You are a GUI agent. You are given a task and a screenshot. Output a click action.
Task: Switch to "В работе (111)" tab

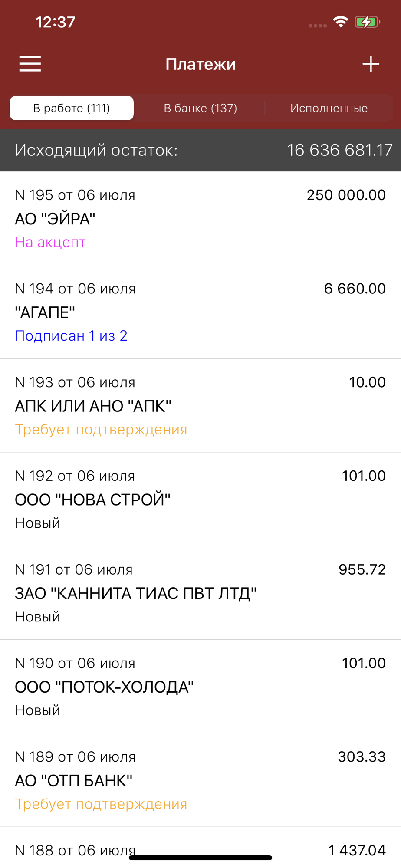[72, 108]
